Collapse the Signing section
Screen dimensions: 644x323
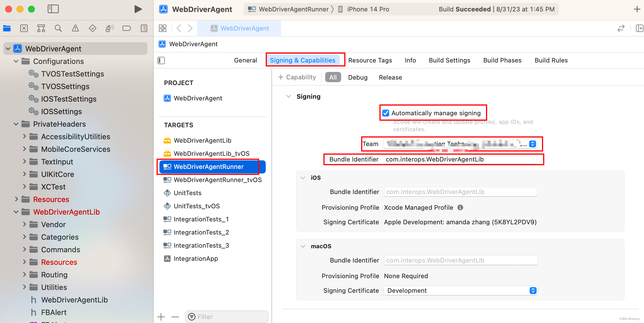289,96
